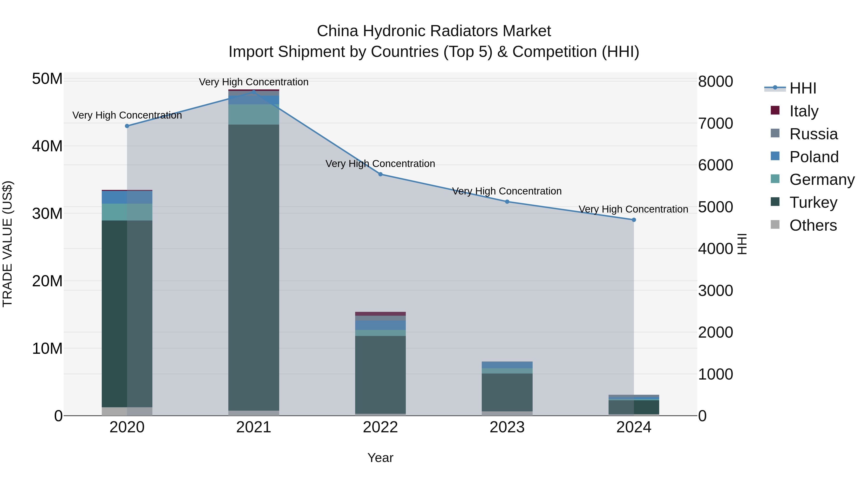Click the HHI data point for 2020

pyautogui.click(x=127, y=126)
